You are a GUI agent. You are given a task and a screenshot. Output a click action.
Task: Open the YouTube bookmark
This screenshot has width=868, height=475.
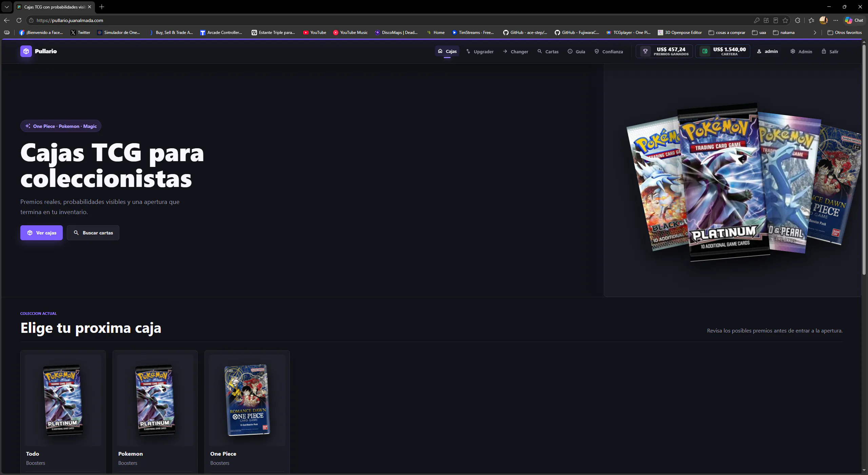pos(315,33)
